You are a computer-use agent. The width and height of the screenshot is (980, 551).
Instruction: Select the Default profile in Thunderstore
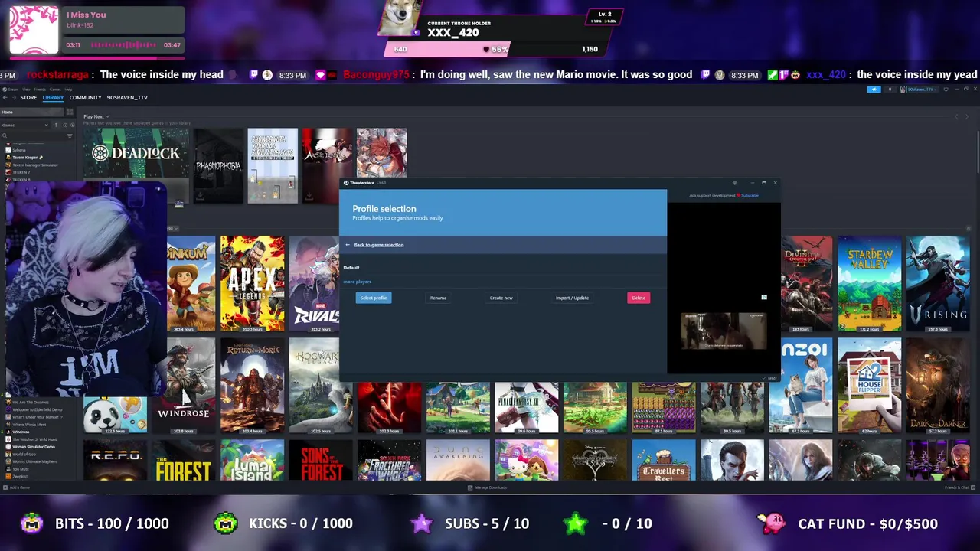point(351,268)
